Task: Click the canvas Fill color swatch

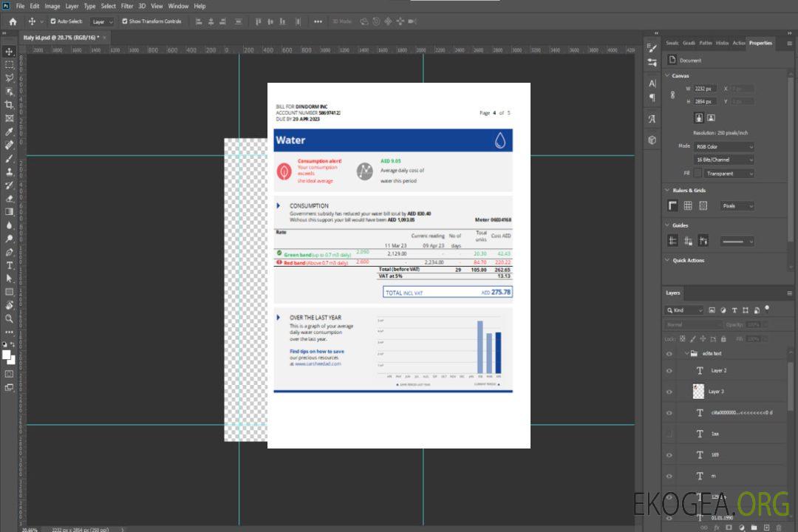Action: (698, 173)
